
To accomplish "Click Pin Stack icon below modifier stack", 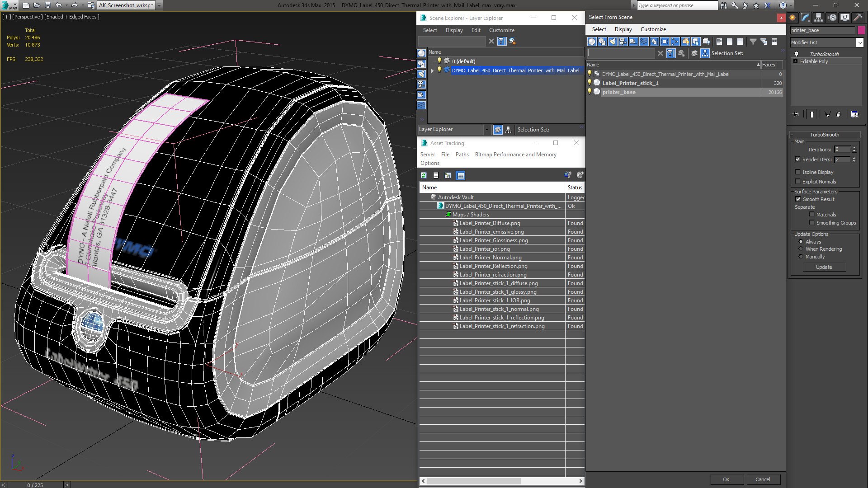I will pos(796,114).
